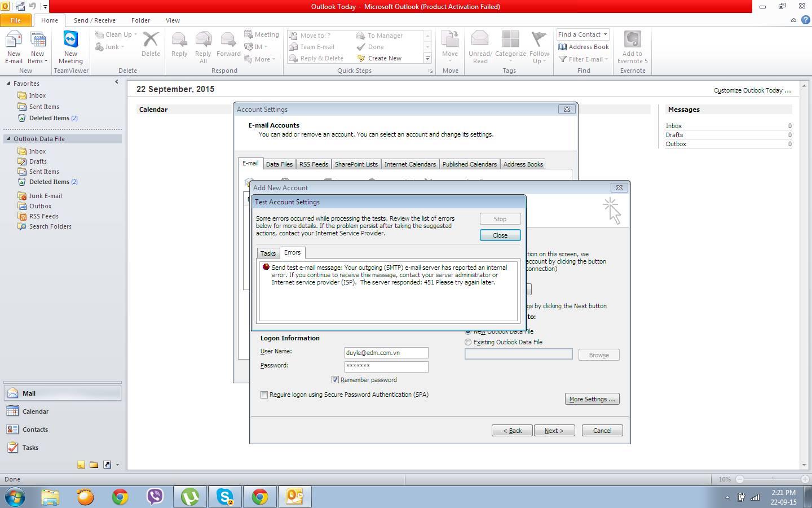
Task: Click the zoom out minus button
Action: (x=740, y=479)
